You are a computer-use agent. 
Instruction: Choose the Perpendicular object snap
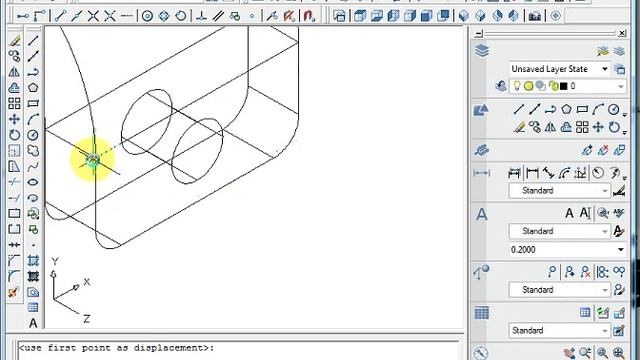(x=201, y=16)
